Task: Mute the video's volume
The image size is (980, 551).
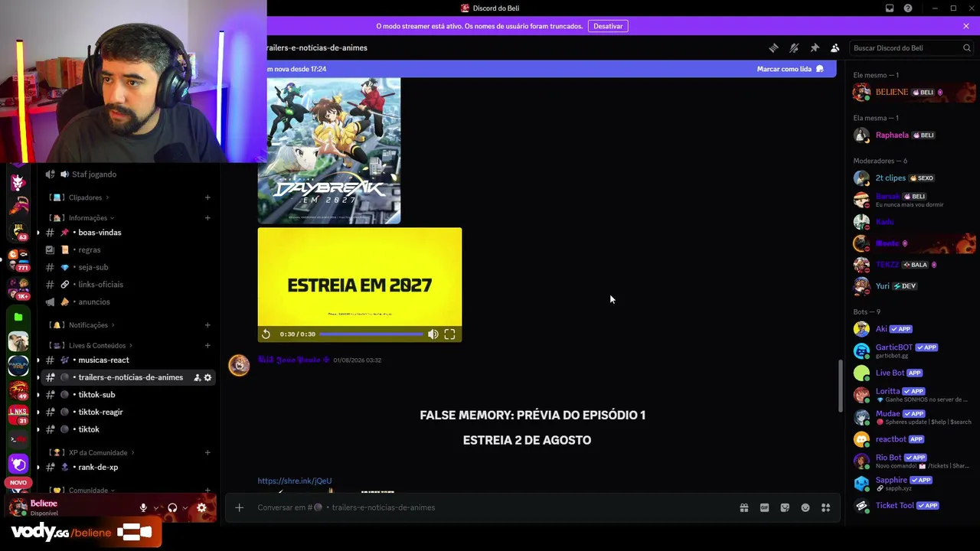Action: (x=433, y=334)
